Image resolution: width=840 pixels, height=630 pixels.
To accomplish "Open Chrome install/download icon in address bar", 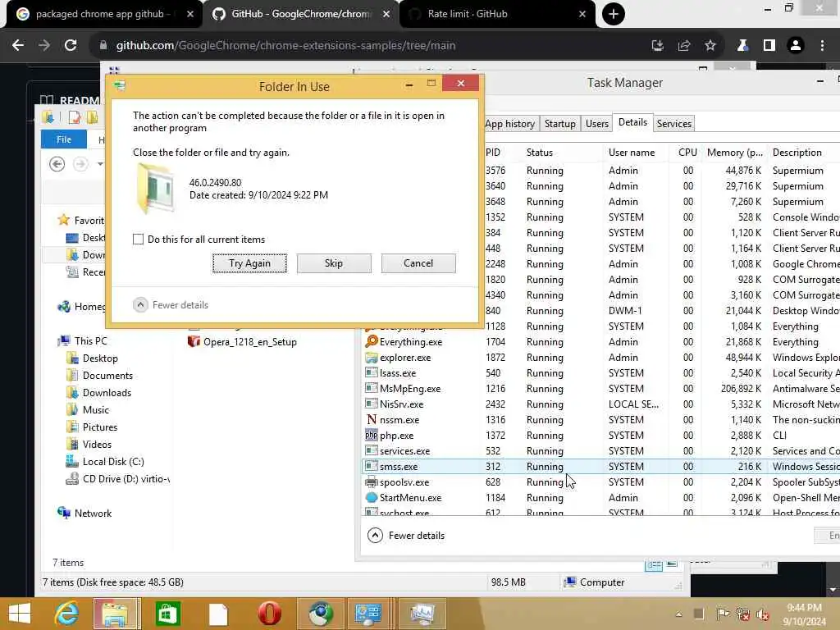I will [657, 46].
